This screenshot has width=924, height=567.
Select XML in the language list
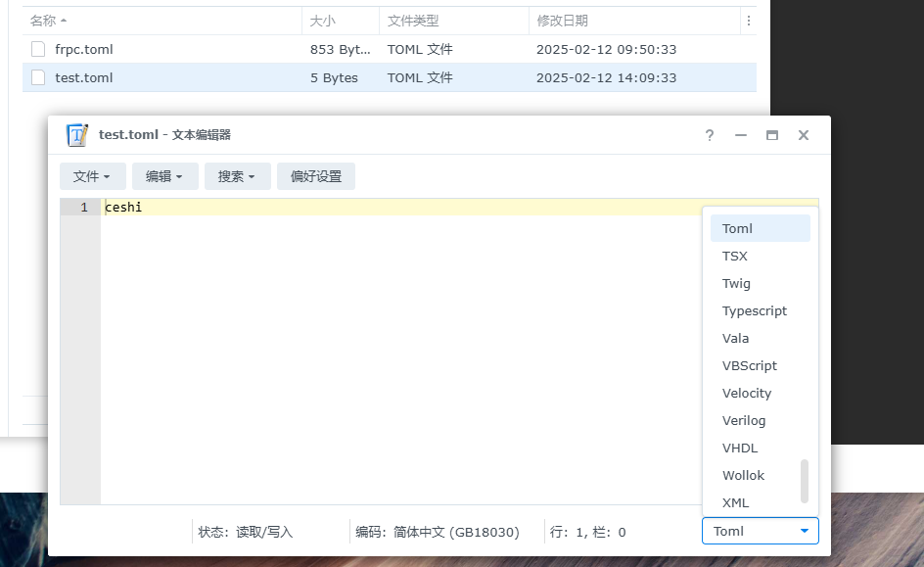point(736,502)
